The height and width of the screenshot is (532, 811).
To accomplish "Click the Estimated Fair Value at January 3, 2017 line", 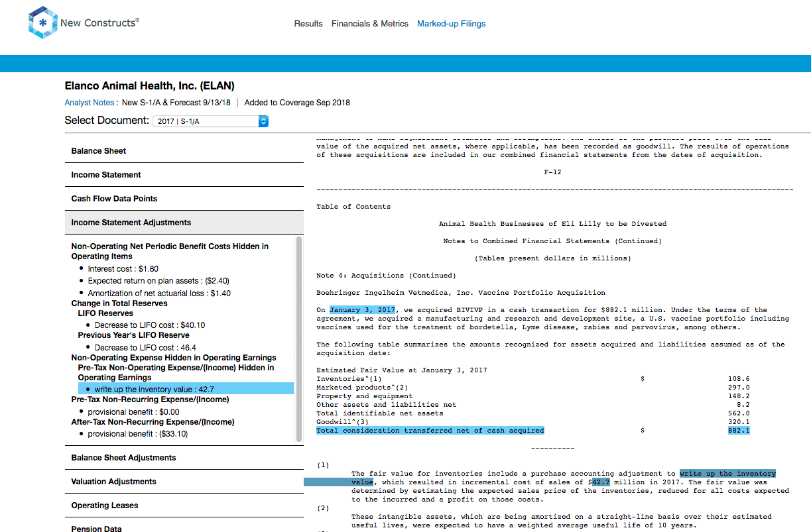I will coord(402,370).
